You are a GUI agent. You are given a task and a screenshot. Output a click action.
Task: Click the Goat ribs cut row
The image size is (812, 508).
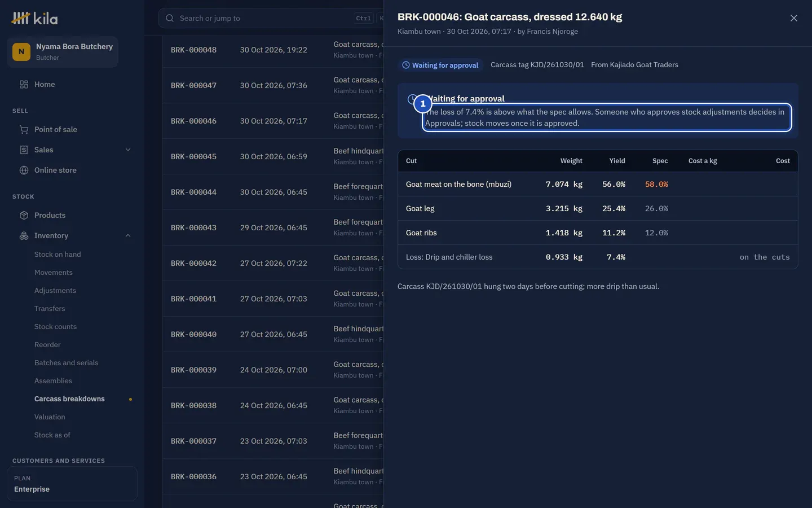tap(598, 233)
